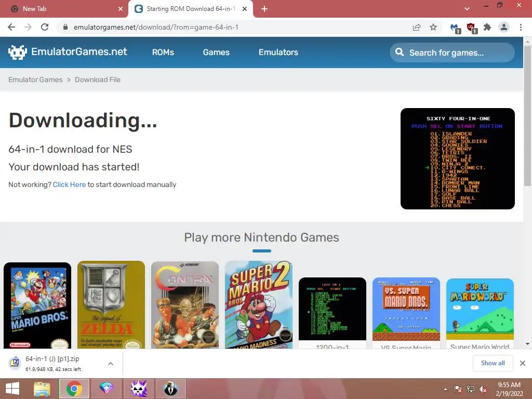Follow the Emulator Games breadcrumb
The image size is (532, 399).
pyautogui.click(x=36, y=79)
